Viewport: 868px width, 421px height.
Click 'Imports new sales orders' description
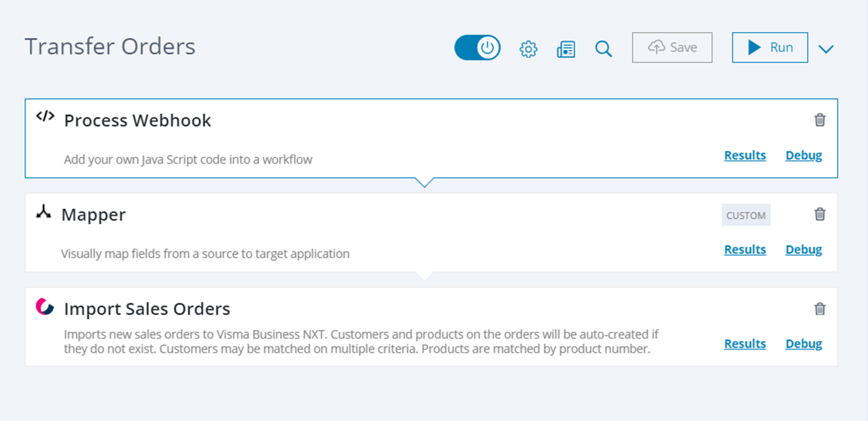361,342
